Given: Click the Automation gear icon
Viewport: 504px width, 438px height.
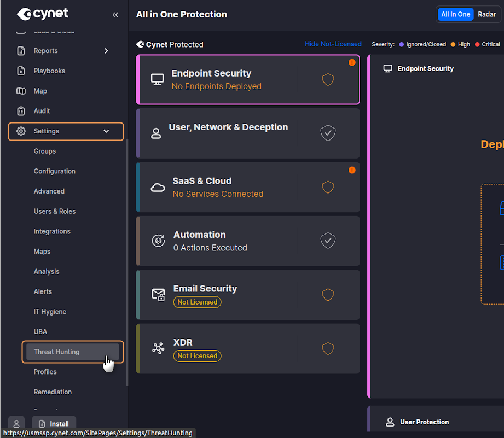Looking at the screenshot, I should point(158,241).
